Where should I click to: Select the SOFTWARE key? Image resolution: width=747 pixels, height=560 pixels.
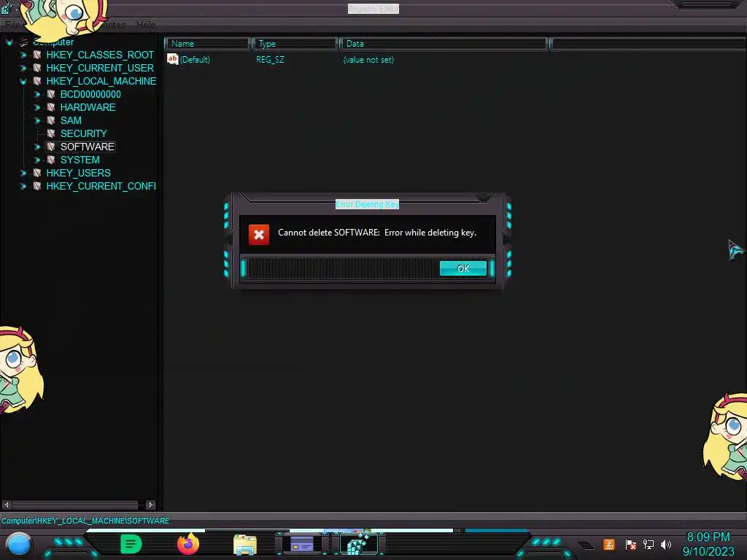pos(88,147)
